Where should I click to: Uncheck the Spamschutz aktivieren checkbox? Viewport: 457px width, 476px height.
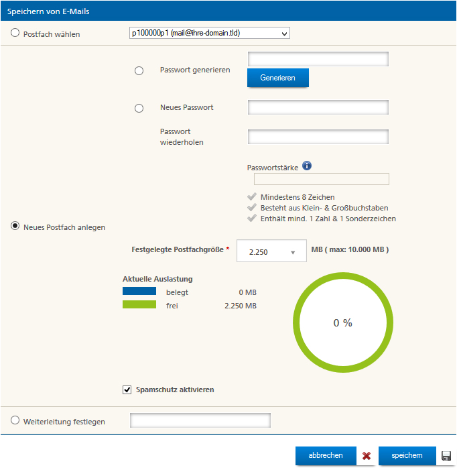coord(127,390)
